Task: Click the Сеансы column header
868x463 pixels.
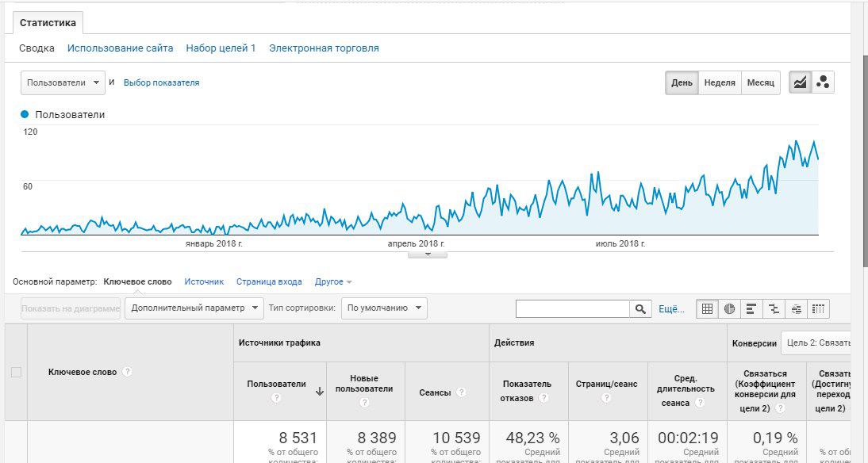Action: pyautogui.click(x=435, y=392)
